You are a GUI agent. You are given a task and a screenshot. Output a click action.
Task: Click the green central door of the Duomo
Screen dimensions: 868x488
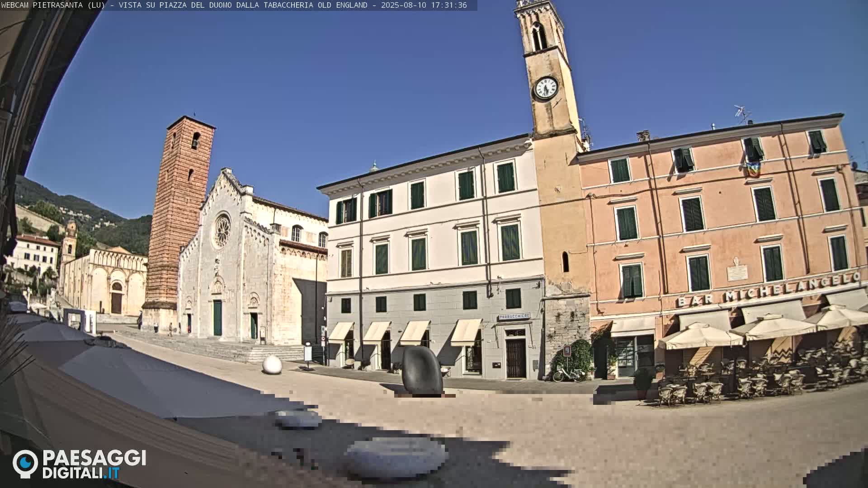[x=217, y=318]
